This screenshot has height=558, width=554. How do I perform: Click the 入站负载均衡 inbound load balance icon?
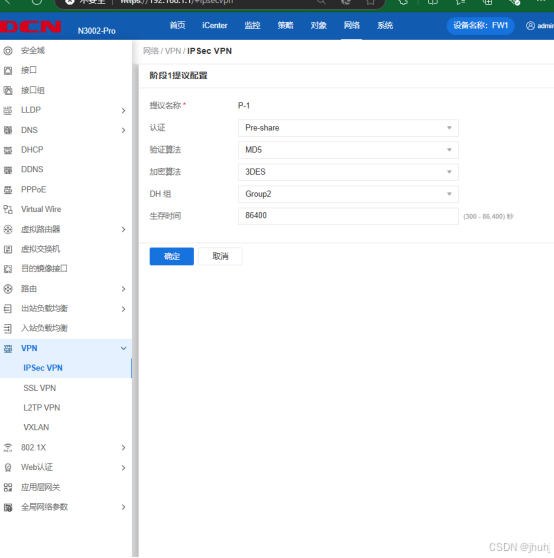pos(8,328)
